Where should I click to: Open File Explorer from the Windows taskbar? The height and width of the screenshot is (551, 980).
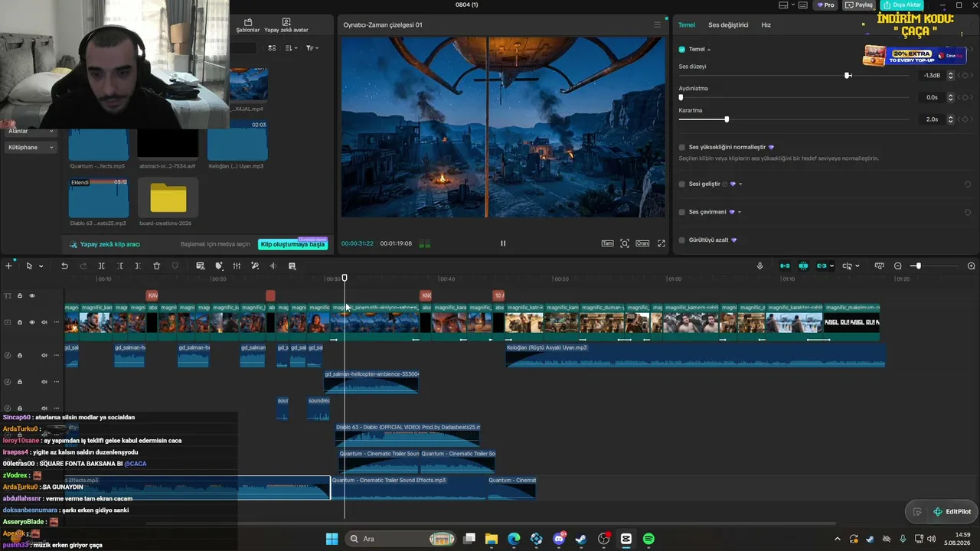(x=492, y=539)
